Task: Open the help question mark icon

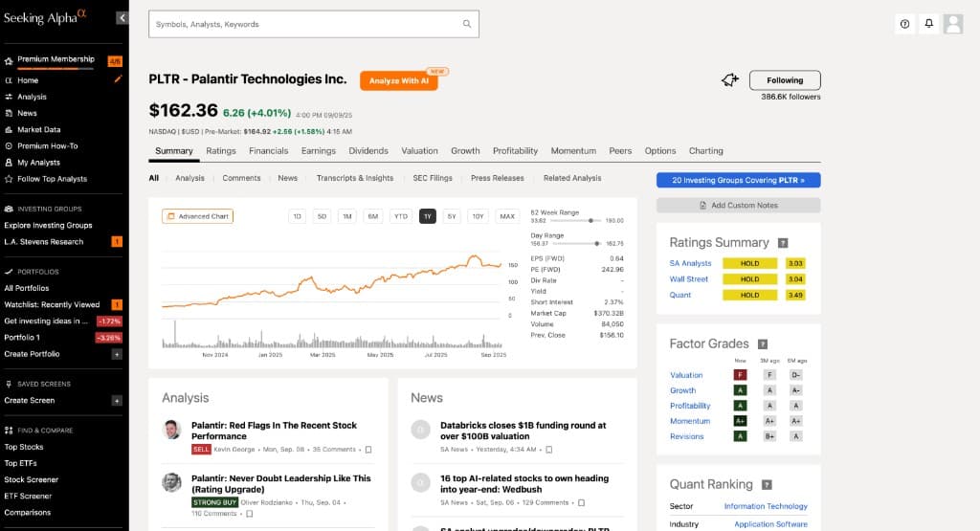Action: (904, 24)
